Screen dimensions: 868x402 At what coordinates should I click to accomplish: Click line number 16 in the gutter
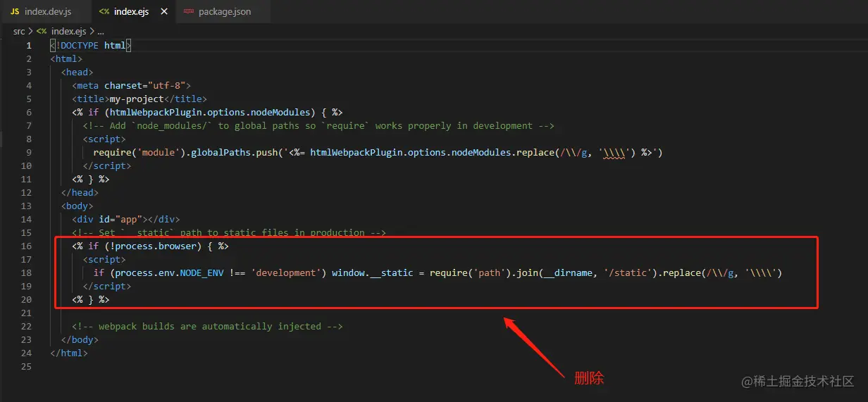tap(26, 246)
